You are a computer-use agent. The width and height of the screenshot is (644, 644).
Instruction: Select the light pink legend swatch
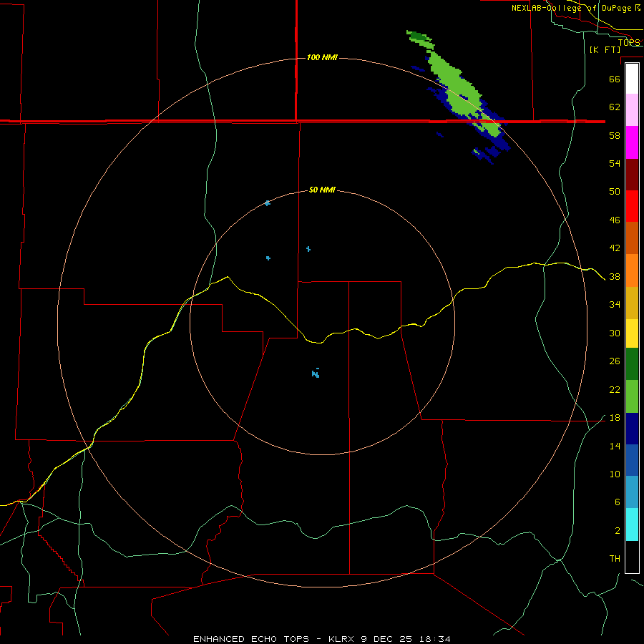[632, 109]
